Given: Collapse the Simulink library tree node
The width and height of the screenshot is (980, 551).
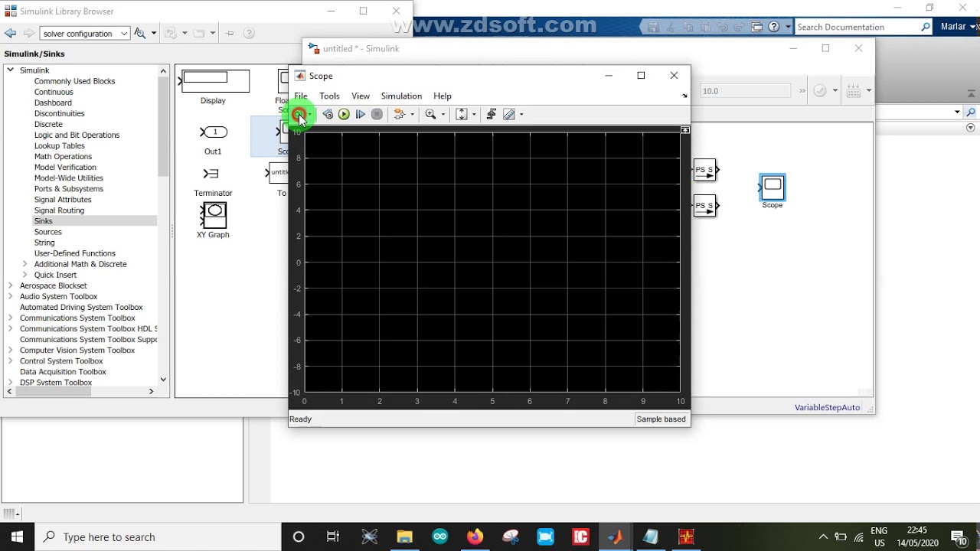Looking at the screenshot, I should click(11, 70).
